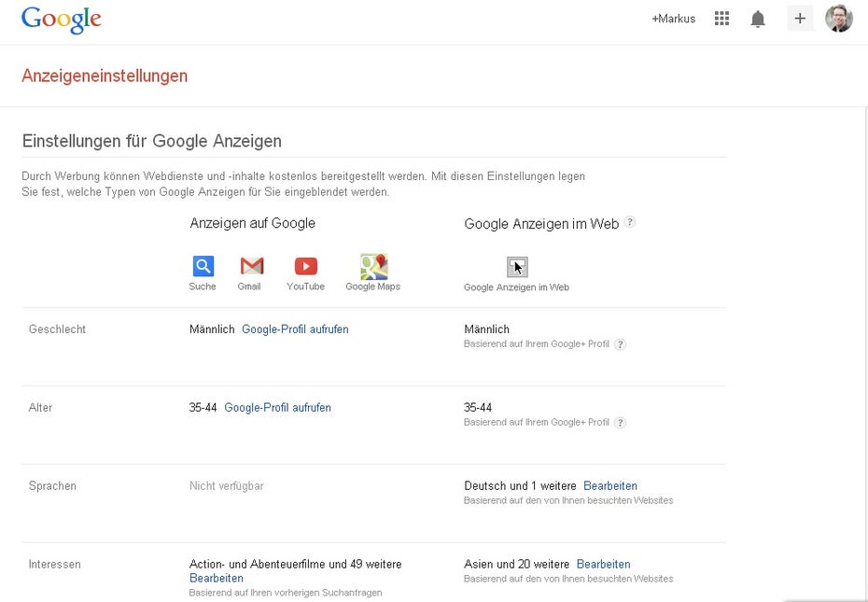Click the YouTube icon
Screen dimensions: 868x602
pyautogui.click(x=305, y=266)
